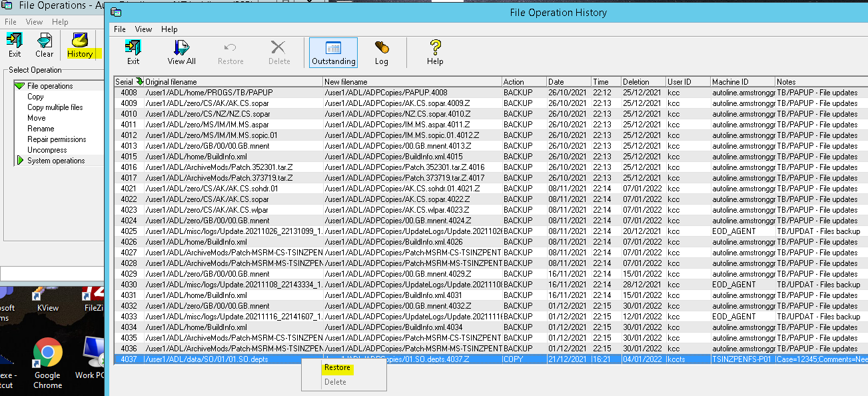Screen dimensions: 868x396
Task: Collapse the File operations tree node
Action: (19, 86)
